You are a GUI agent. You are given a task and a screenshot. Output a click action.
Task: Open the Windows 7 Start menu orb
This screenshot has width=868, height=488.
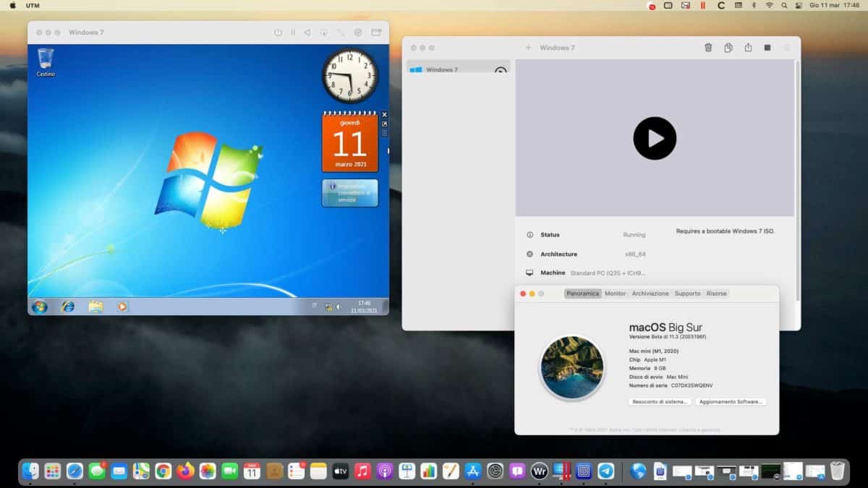pos(40,307)
